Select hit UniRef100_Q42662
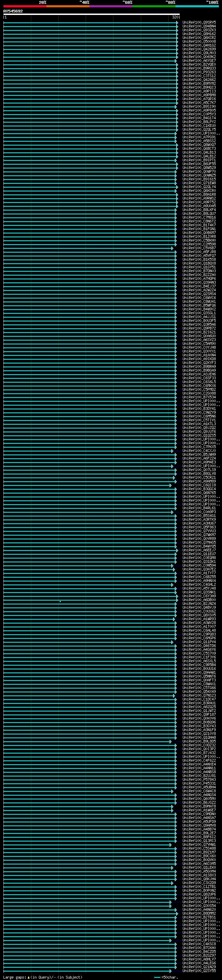 (x=199, y=80)
